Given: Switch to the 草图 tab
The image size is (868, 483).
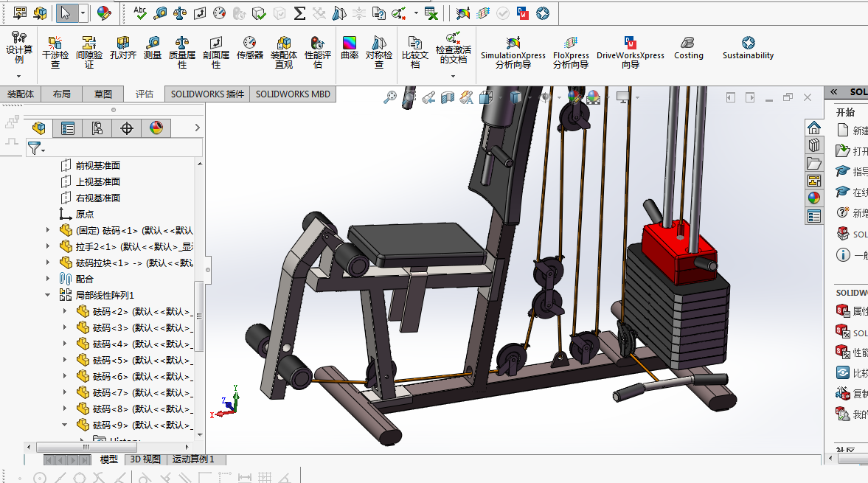Looking at the screenshot, I should (103, 94).
